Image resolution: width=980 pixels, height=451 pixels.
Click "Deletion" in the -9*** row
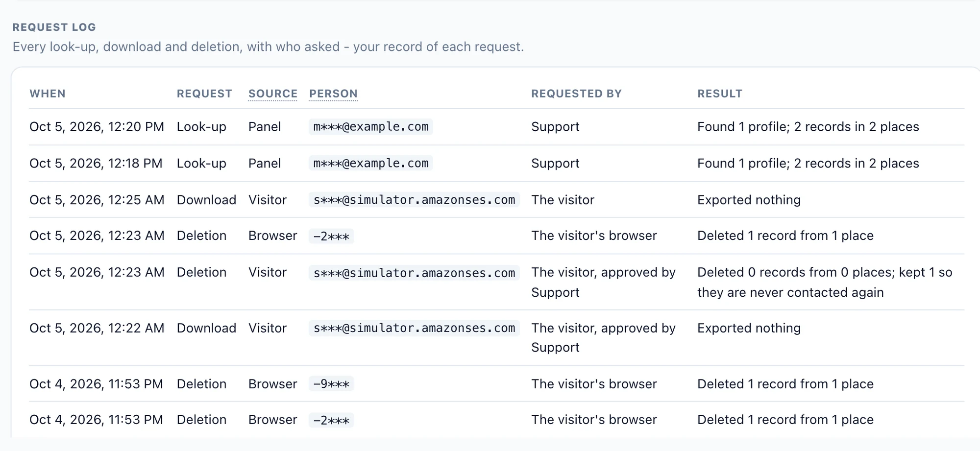click(x=201, y=384)
